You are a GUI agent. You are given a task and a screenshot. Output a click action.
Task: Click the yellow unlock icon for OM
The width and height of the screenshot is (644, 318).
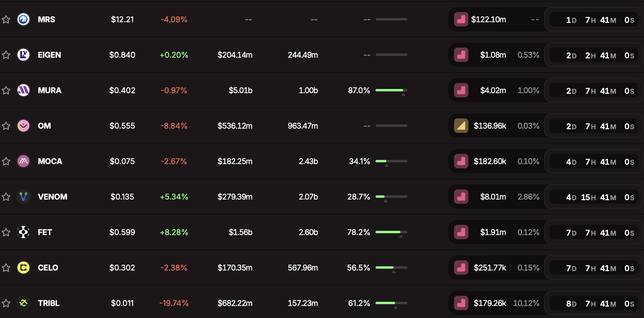(x=461, y=126)
